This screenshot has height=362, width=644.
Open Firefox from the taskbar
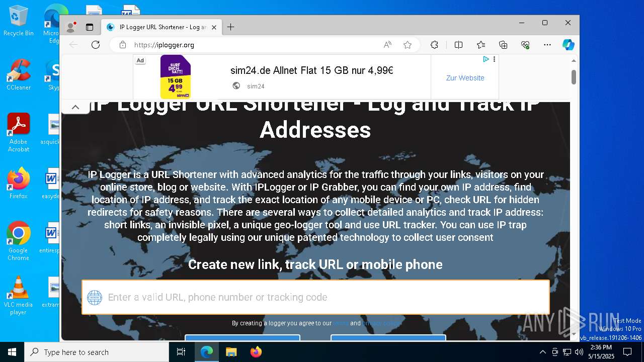(256, 352)
